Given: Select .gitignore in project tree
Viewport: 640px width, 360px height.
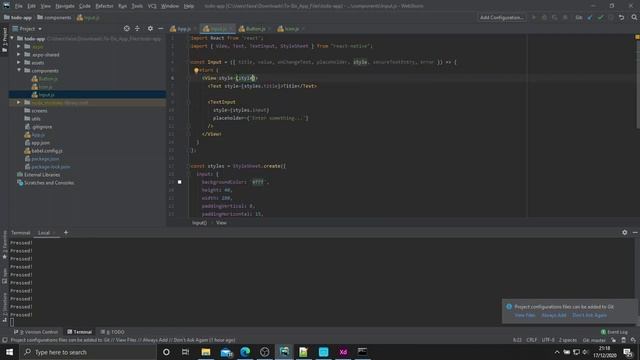Looking at the screenshot, I should point(42,127).
